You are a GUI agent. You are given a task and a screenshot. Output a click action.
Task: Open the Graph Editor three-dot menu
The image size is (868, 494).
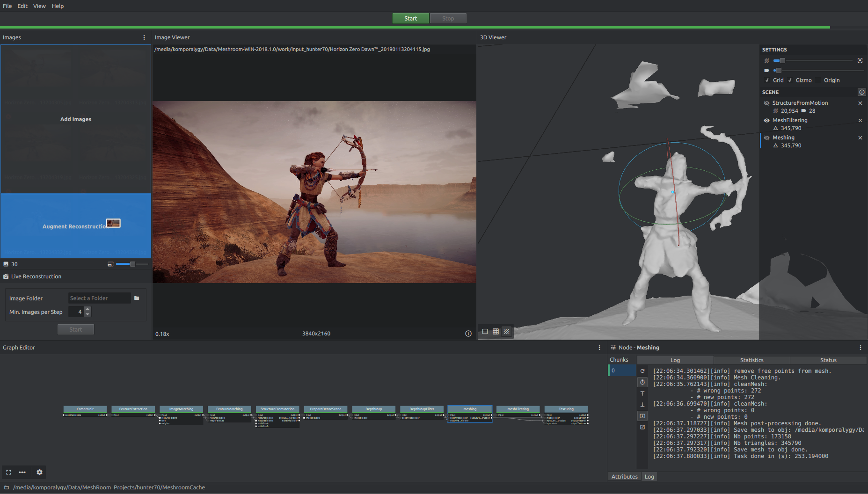click(599, 348)
